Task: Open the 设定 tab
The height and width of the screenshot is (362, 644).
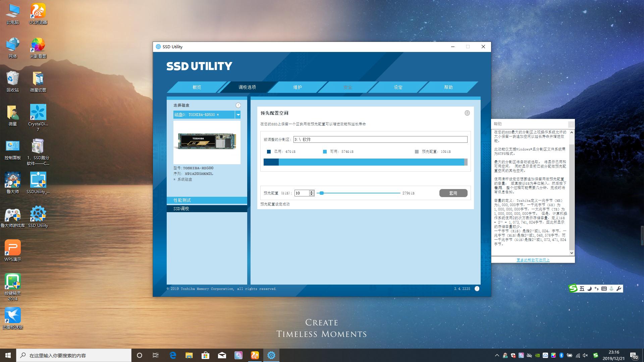Action: [x=398, y=87]
